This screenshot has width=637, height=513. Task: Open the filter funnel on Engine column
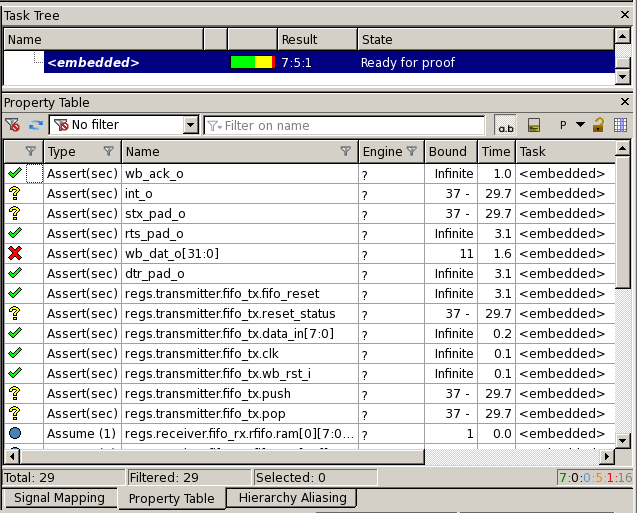point(412,152)
